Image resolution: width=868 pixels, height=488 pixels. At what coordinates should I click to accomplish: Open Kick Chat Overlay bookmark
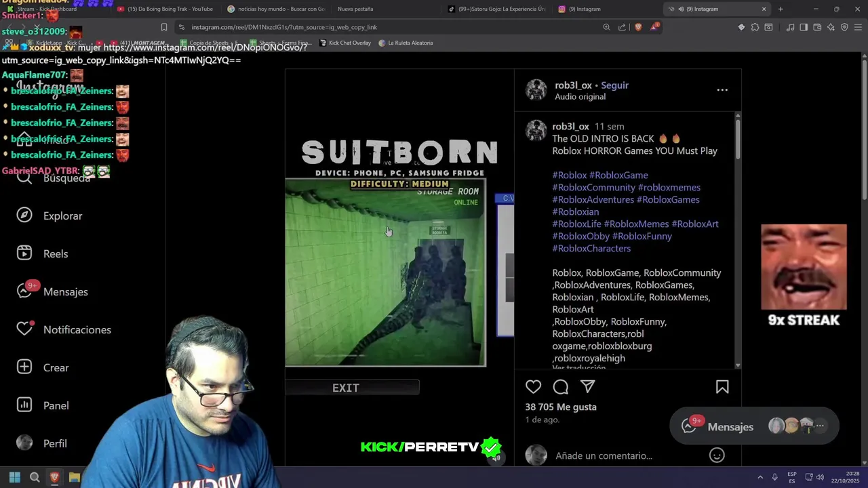click(x=344, y=43)
